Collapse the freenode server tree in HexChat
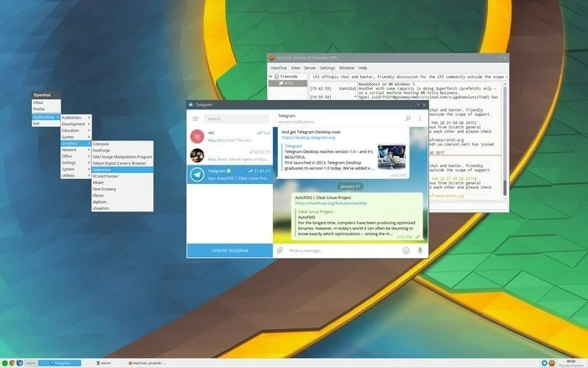Viewport: 588px width, 368px height. click(x=272, y=76)
